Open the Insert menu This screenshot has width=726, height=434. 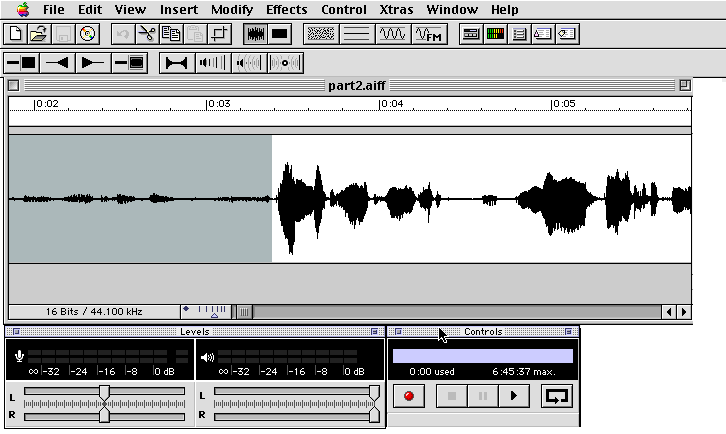179,9
